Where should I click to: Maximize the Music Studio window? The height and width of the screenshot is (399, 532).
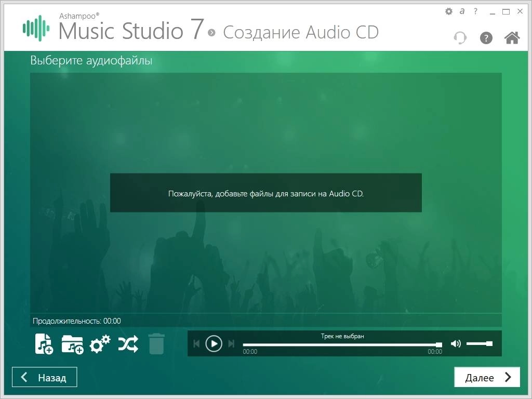tap(506, 11)
